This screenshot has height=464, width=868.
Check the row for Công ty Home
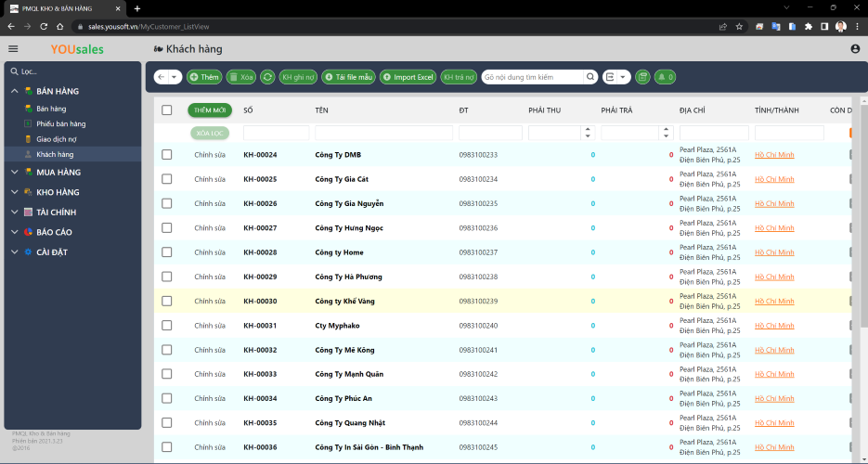coord(166,252)
